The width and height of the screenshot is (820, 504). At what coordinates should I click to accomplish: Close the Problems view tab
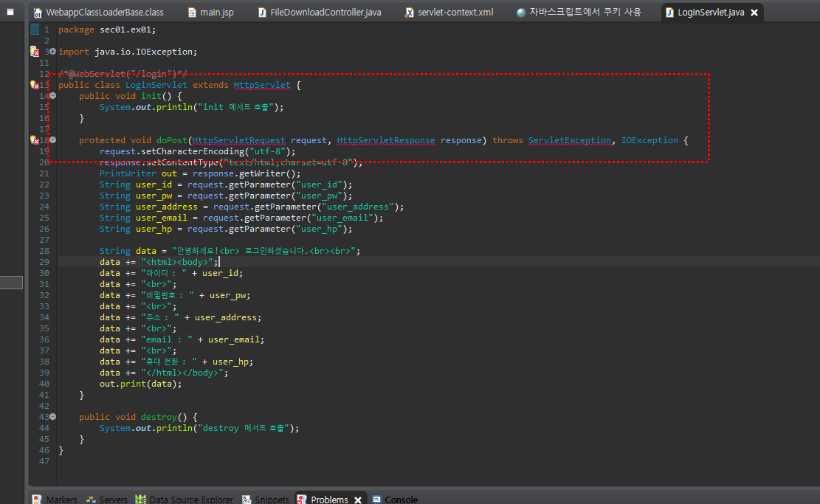tap(358, 500)
